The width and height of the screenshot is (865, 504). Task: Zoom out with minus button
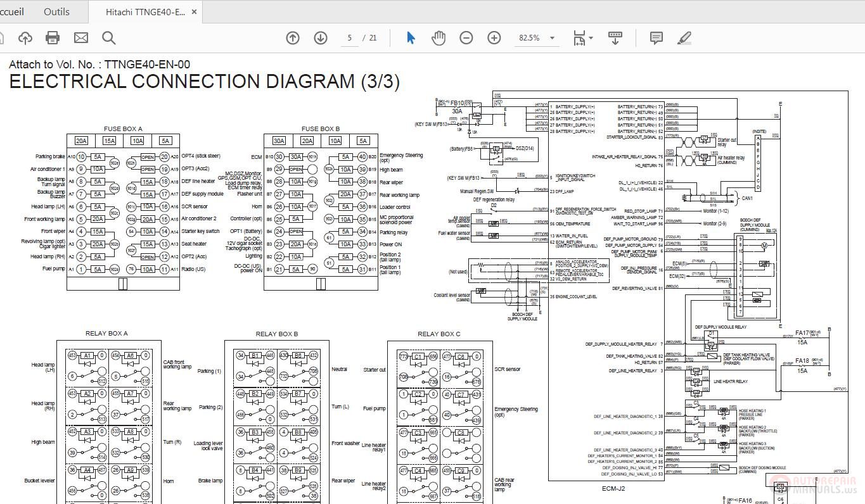466,38
